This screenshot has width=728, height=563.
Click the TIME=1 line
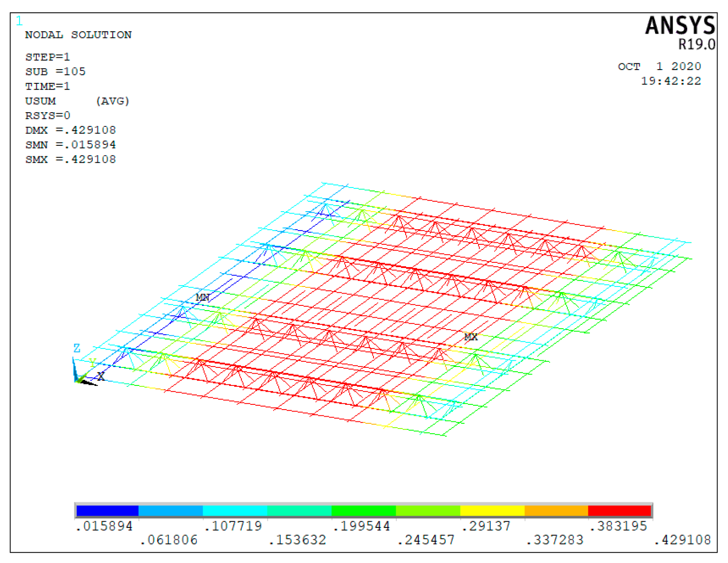click(47, 86)
